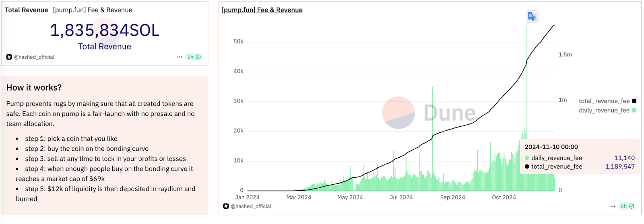Open @hashed_official profile link below the chart
The height and width of the screenshot is (224, 644).
pos(251,206)
